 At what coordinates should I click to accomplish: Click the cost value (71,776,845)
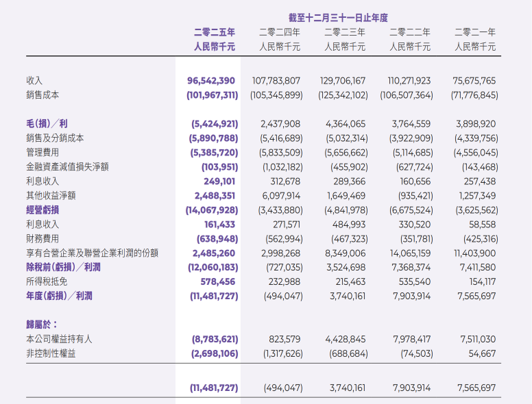[474, 95]
